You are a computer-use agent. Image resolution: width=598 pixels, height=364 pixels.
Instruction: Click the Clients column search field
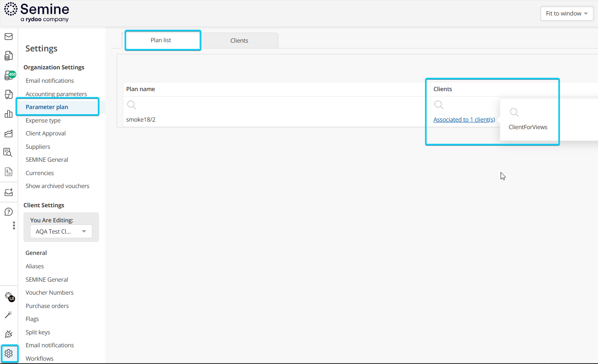(464, 104)
